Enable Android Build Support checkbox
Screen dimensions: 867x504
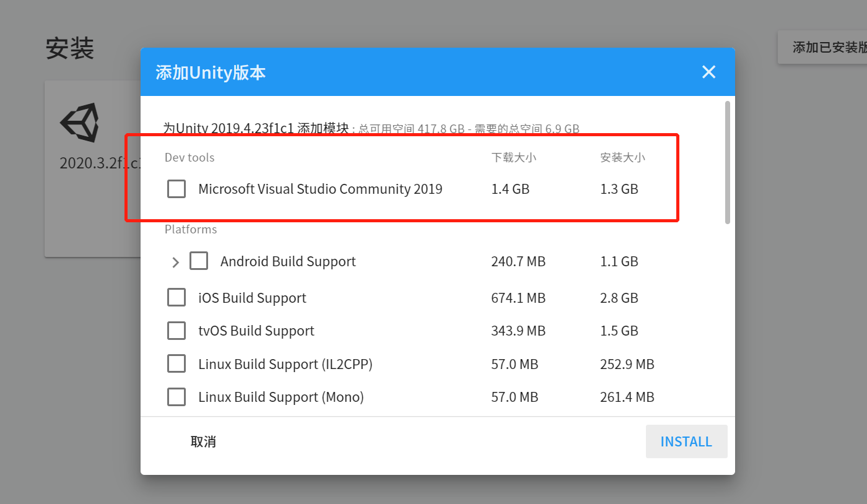pos(199,261)
